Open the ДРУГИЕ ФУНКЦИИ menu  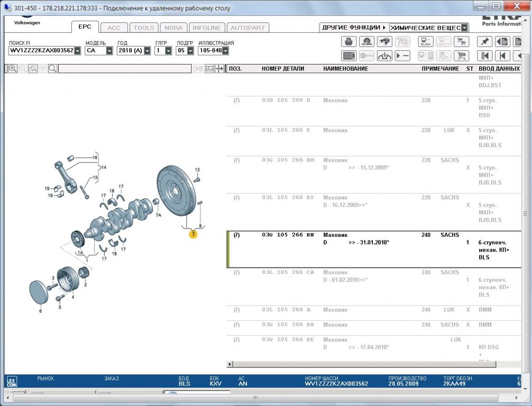tap(354, 27)
